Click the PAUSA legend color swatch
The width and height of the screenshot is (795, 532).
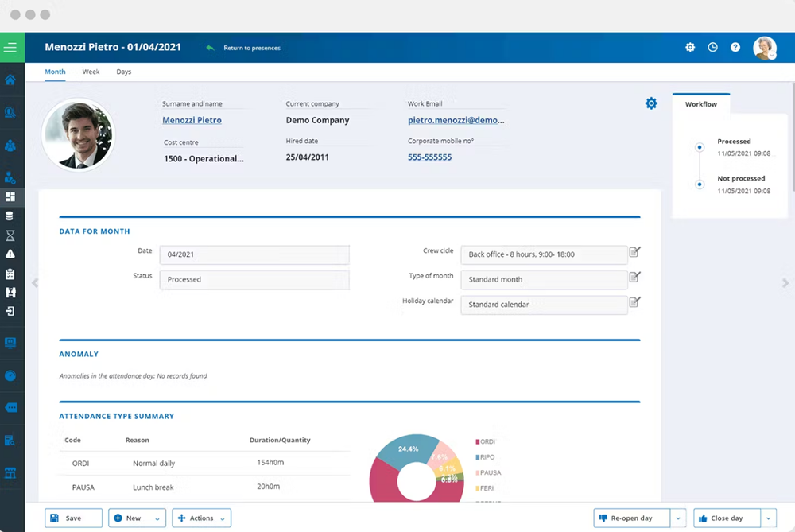coord(478,472)
